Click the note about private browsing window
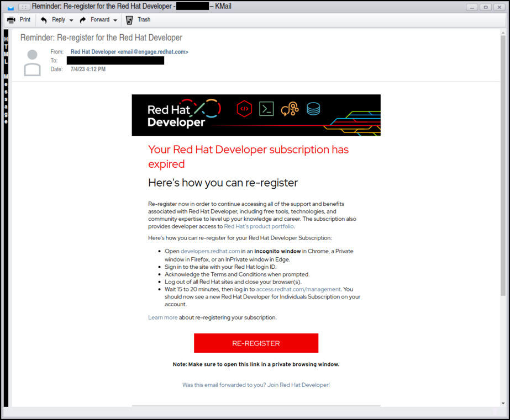Image resolution: width=510 pixels, height=420 pixels. pos(256,364)
